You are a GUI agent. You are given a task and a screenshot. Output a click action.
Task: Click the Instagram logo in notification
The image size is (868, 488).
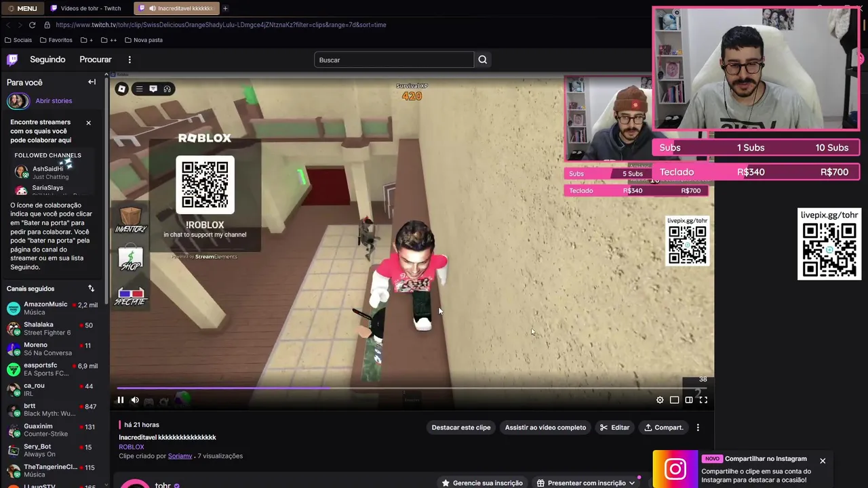point(675,469)
